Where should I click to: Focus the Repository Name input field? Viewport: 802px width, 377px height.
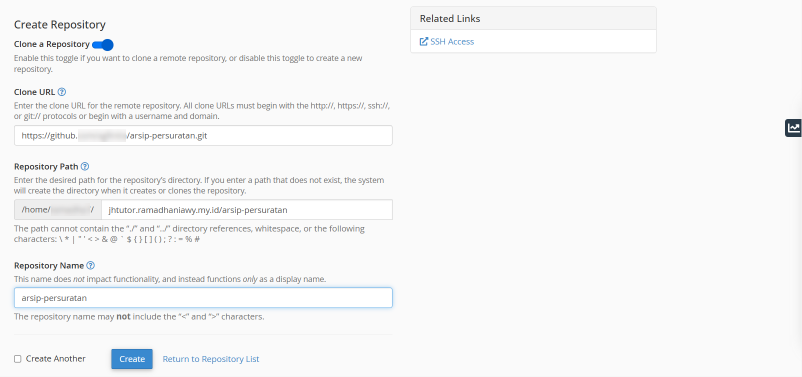tap(203, 298)
